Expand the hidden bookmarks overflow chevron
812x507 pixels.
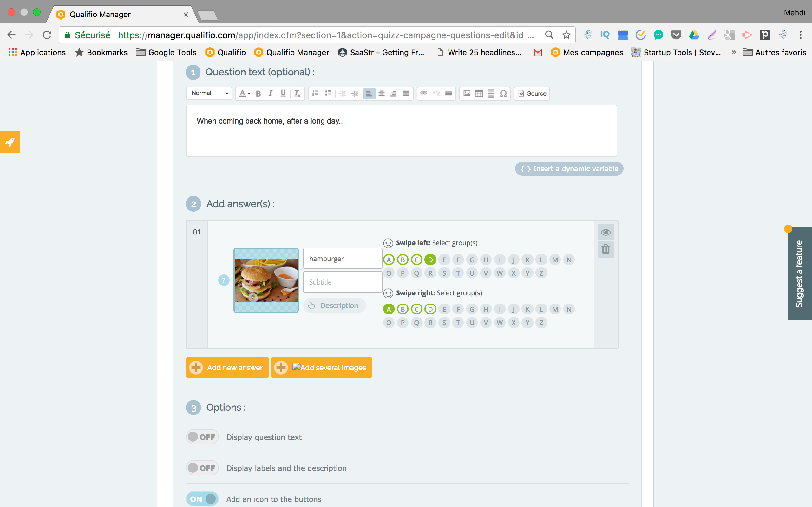(733, 52)
